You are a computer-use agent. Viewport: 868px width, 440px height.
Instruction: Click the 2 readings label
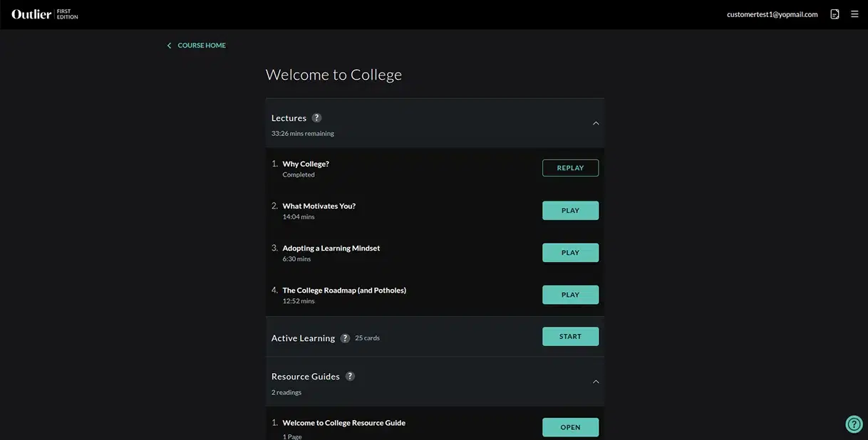point(286,392)
